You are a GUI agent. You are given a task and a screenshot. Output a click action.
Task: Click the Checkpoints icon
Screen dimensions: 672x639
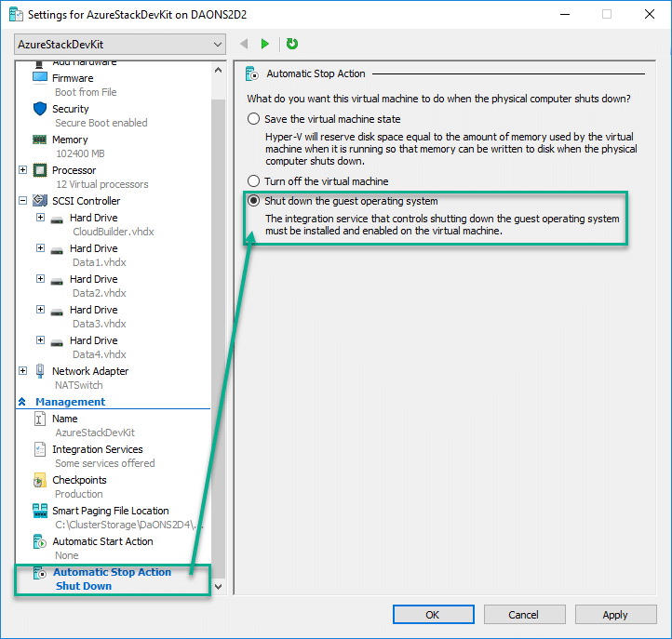coord(39,480)
